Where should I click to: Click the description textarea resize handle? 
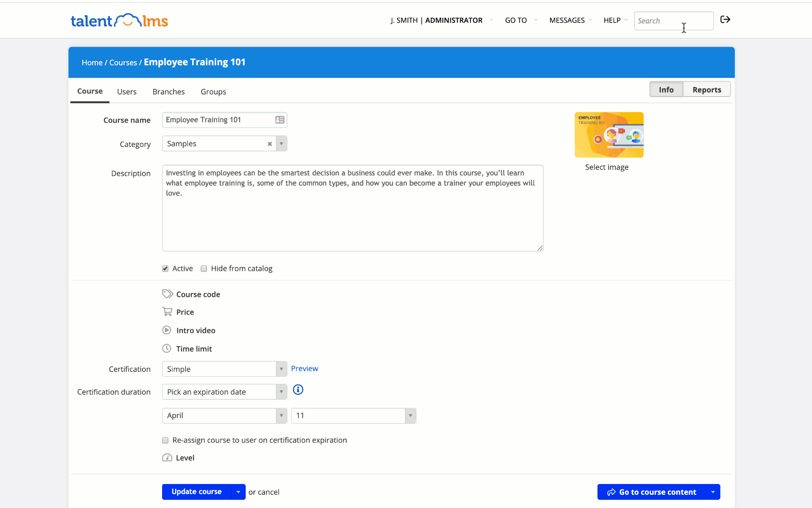coord(540,248)
